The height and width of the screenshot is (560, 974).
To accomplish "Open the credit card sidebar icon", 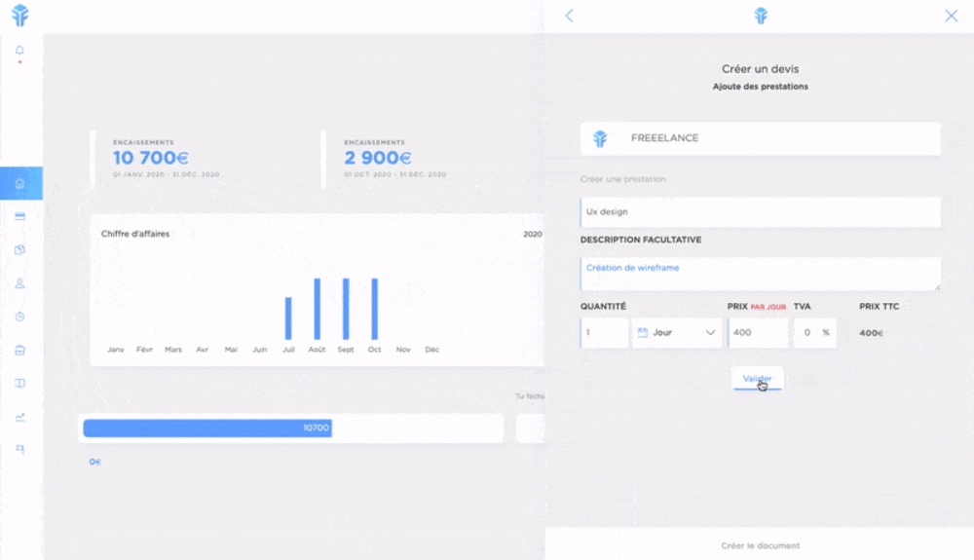I will (19, 216).
